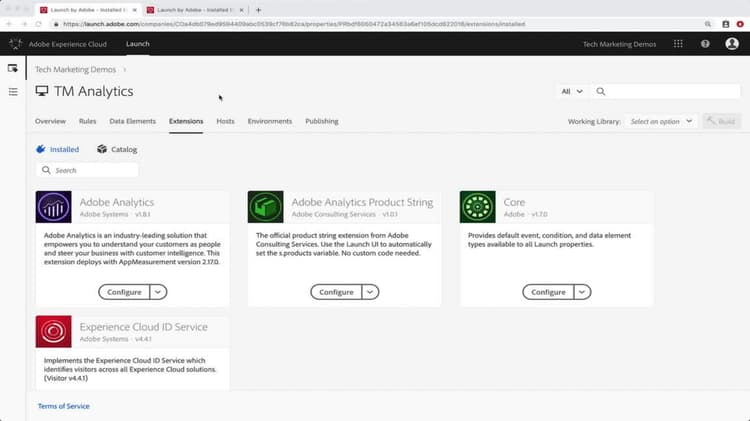750x421 pixels.
Task: Select the Catalog sub-tab
Action: point(117,149)
